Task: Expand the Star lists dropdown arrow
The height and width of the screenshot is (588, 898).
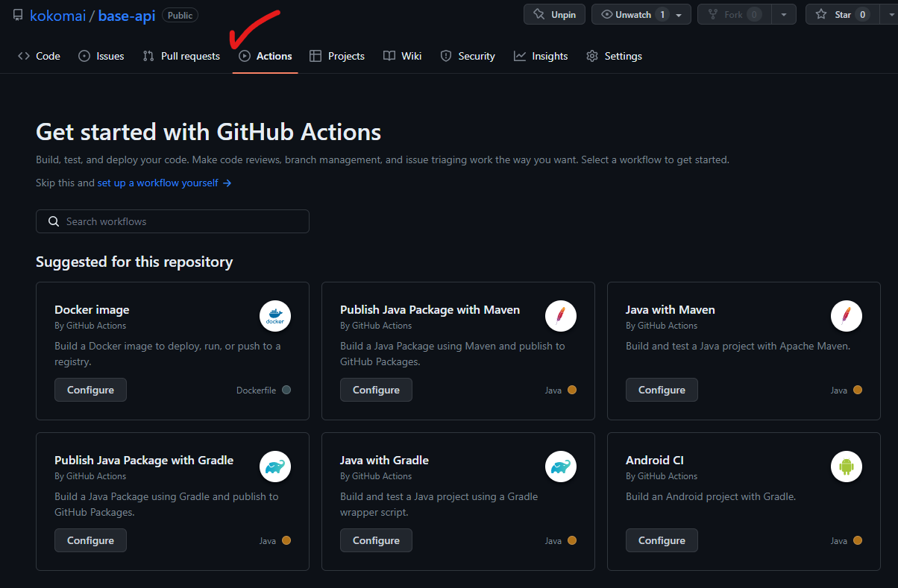Action: 888,14
